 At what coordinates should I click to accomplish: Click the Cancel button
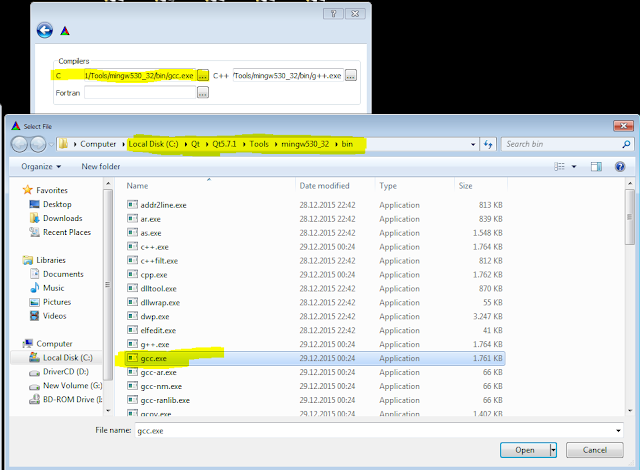[595, 450]
